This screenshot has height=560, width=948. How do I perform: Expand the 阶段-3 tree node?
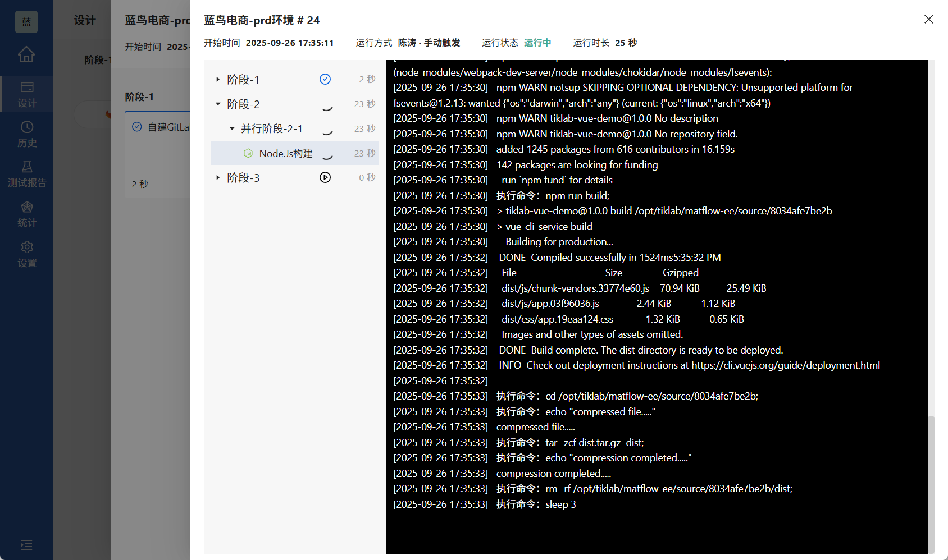tap(218, 177)
